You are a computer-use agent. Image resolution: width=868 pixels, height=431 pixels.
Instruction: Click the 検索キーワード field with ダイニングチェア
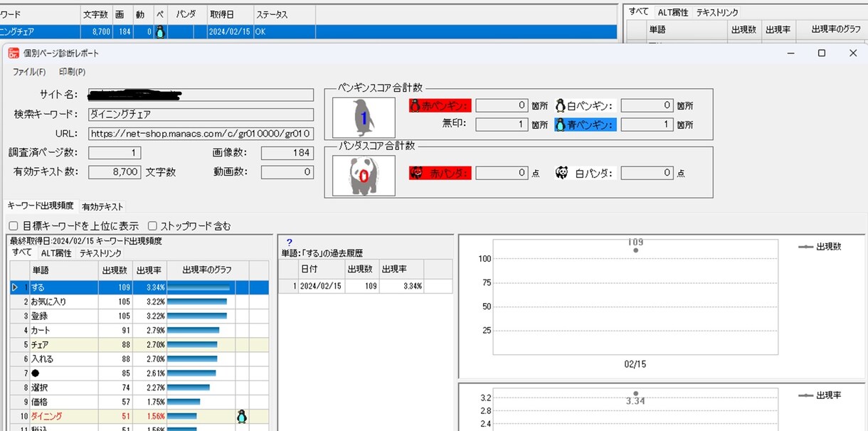click(x=201, y=114)
